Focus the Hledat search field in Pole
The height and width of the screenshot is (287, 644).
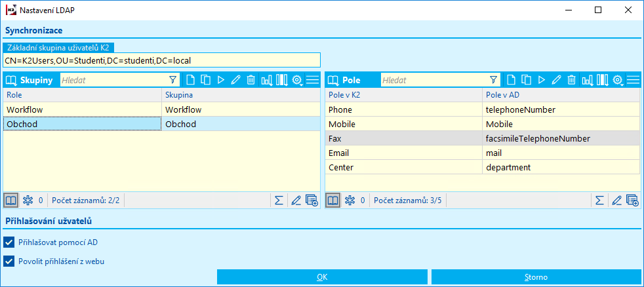point(435,80)
